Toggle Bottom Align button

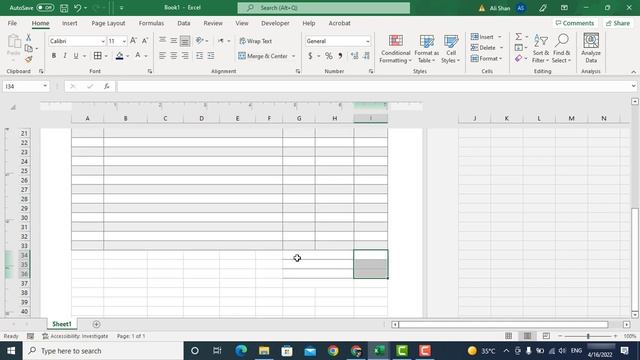185,40
